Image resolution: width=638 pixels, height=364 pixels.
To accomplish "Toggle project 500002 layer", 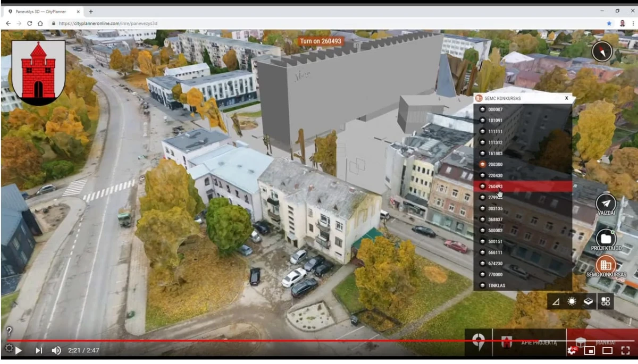I will point(523,231).
